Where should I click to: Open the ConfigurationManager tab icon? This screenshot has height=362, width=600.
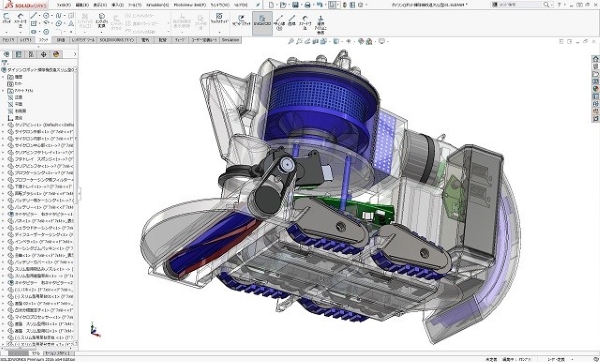pos(31,54)
